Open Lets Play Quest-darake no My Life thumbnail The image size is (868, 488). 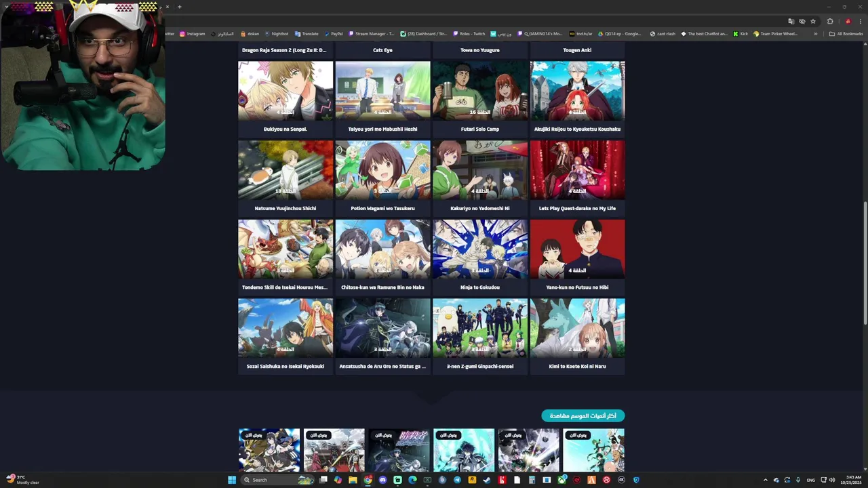(x=577, y=170)
